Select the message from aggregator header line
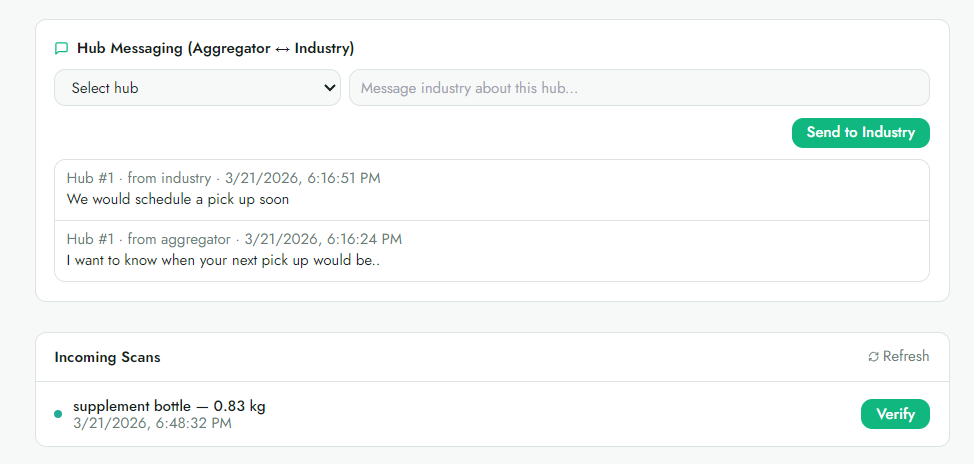This screenshot has width=974, height=464. click(234, 239)
